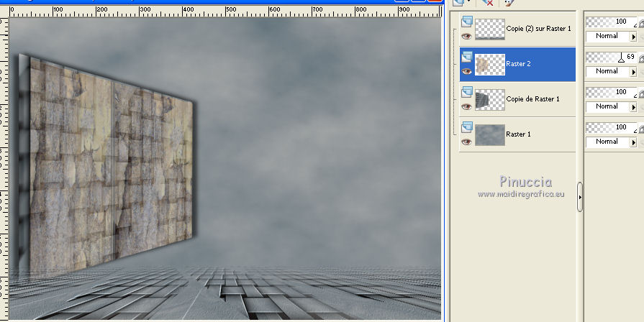Click the raster layer type icon of Raster 2
Viewport: 644px width, 322px height.
pos(466,57)
